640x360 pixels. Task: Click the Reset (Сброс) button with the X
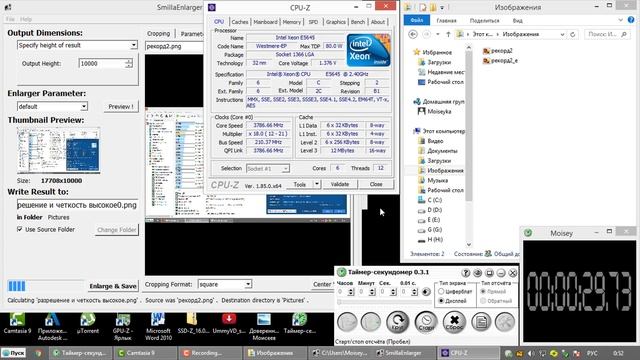tap(454, 322)
